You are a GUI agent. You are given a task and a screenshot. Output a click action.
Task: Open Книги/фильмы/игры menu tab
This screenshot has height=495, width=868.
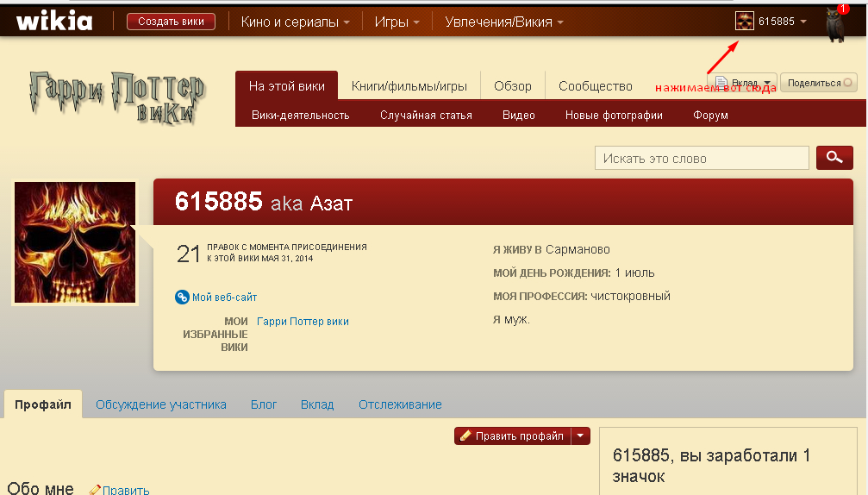click(409, 86)
